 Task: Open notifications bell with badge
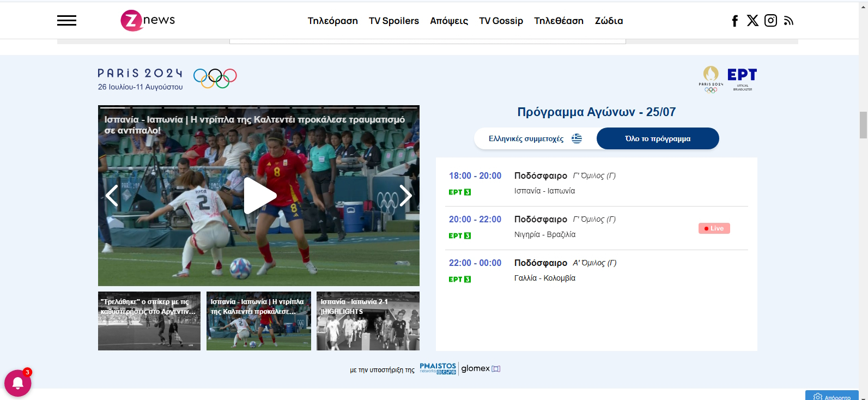tap(18, 383)
